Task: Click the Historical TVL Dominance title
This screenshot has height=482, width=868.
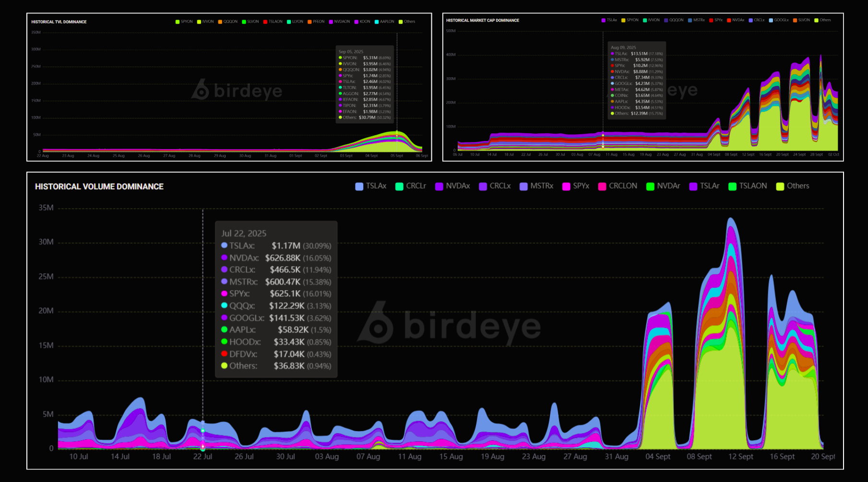Action: coord(59,22)
